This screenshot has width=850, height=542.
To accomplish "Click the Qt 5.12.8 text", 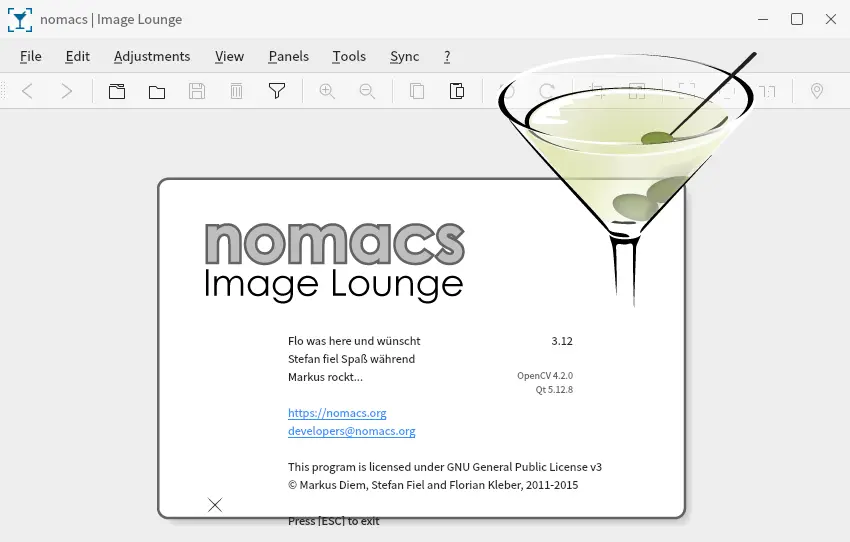I will tap(554, 390).
